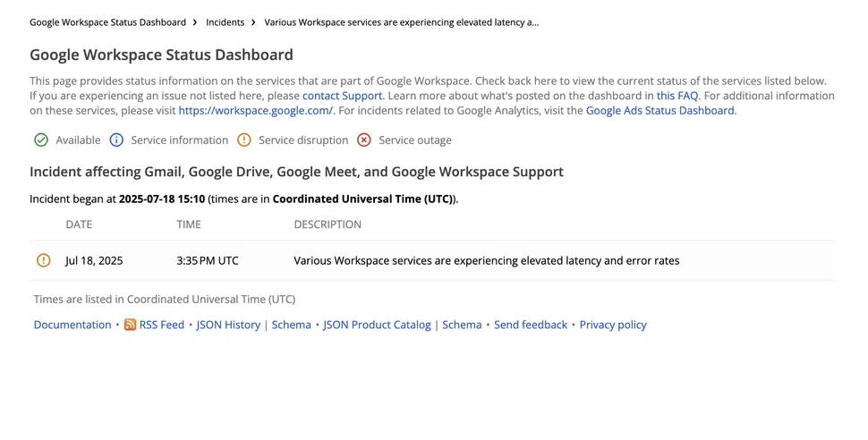Open the contact Support link
The width and height of the screenshot is (868, 440).
pyautogui.click(x=342, y=96)
